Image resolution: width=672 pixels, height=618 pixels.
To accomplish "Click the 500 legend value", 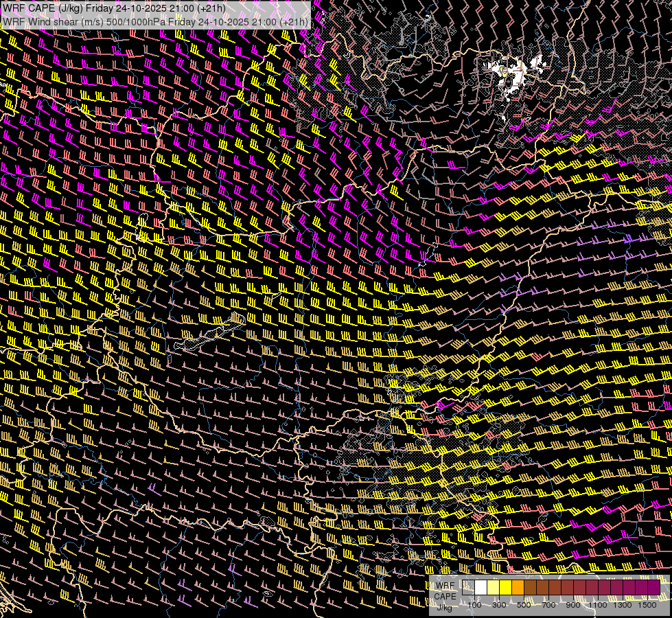I will coord(524,605).
